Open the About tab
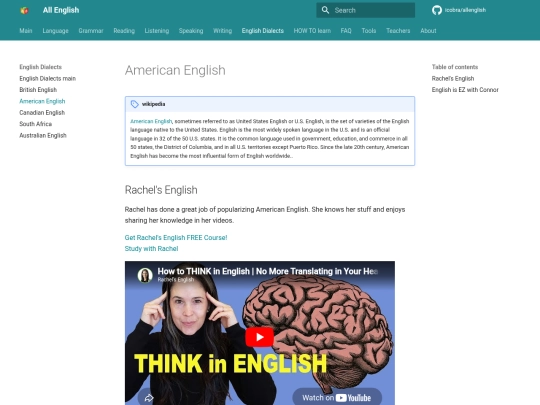This screenshot has height=405, width=540. (428, 31)
